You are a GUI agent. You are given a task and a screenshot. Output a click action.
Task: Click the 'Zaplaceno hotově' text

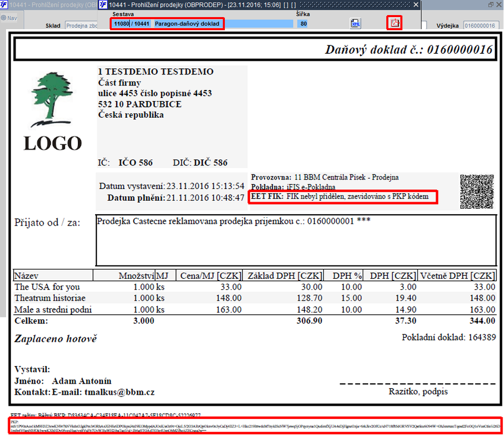click(x=56, y=338)
